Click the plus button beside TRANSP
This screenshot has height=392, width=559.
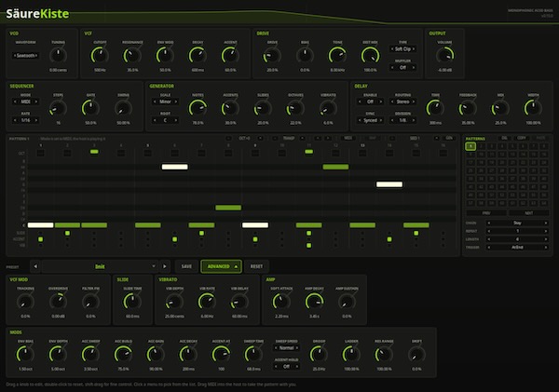[302, 138]
